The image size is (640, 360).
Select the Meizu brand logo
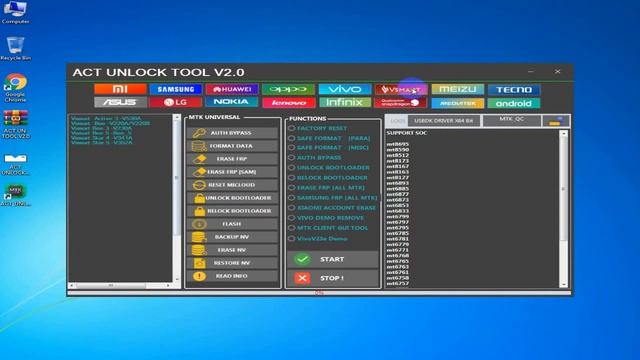(458, 89)
